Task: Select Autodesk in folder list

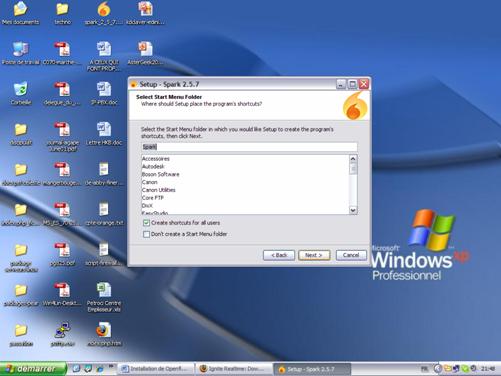Action: pos(153,166)
